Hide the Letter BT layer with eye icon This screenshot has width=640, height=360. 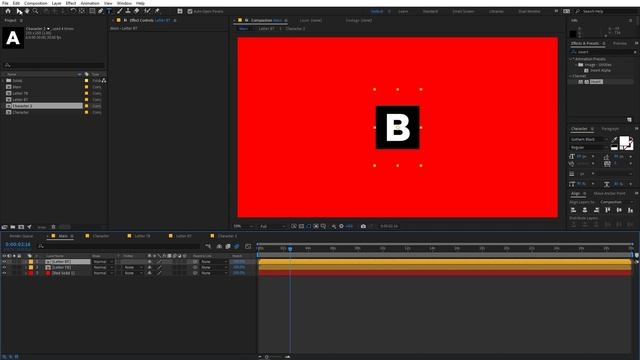pos(4,262)
